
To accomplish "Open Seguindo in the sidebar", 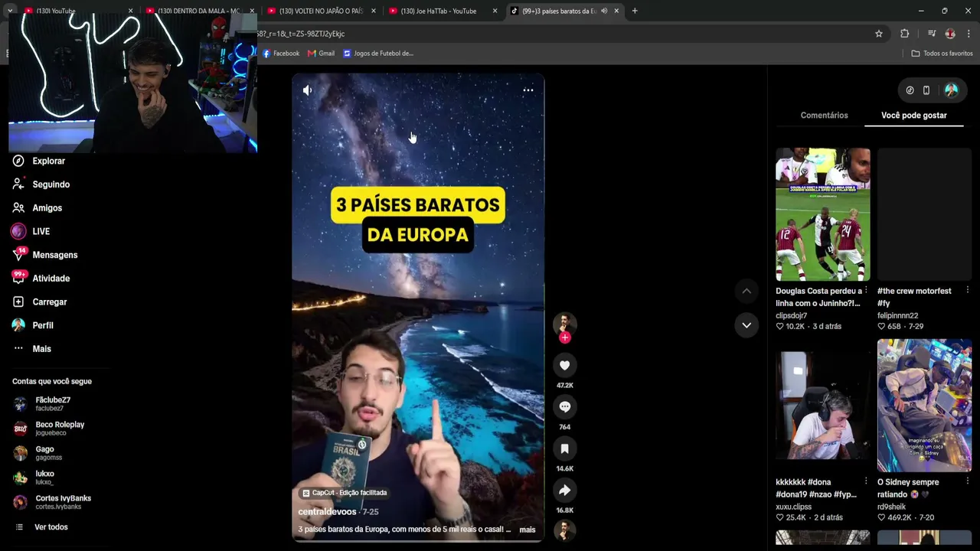I will [51, 184].
